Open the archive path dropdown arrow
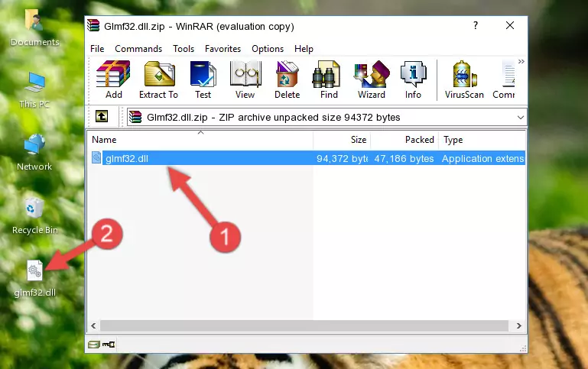The width and height of the screenshot is (588, 369). point(521,117)
